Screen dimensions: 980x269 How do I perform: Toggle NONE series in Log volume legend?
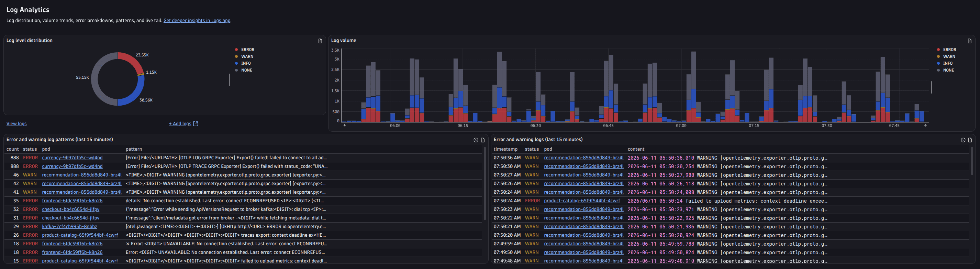(x=946, y=70)
